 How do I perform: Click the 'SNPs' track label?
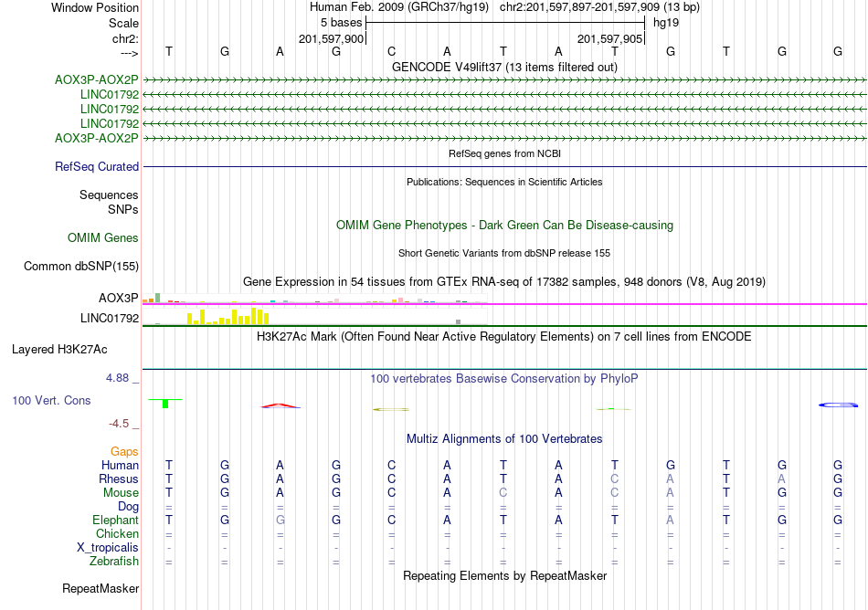tap(123, 210)
